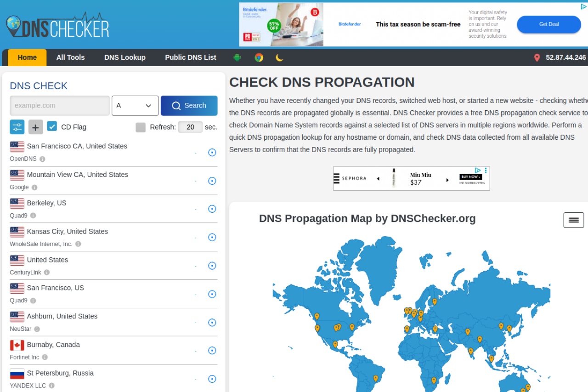Open the record type A dropdown
The width and height of the screenshot is (588, 392).
(x=135, y=106)
